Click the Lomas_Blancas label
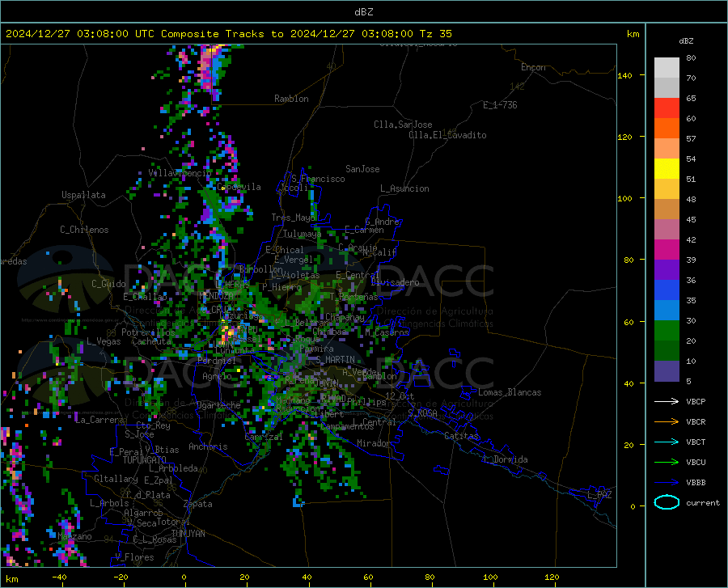 [x=510, y=392]
